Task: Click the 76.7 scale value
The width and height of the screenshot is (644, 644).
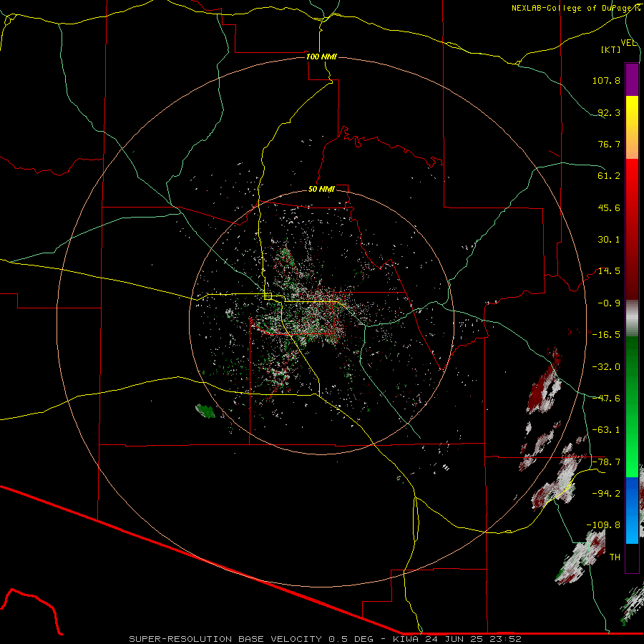Action: 609,144
